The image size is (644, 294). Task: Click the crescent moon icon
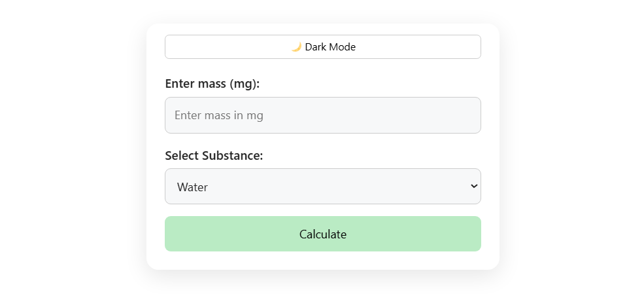coord(296,47)
